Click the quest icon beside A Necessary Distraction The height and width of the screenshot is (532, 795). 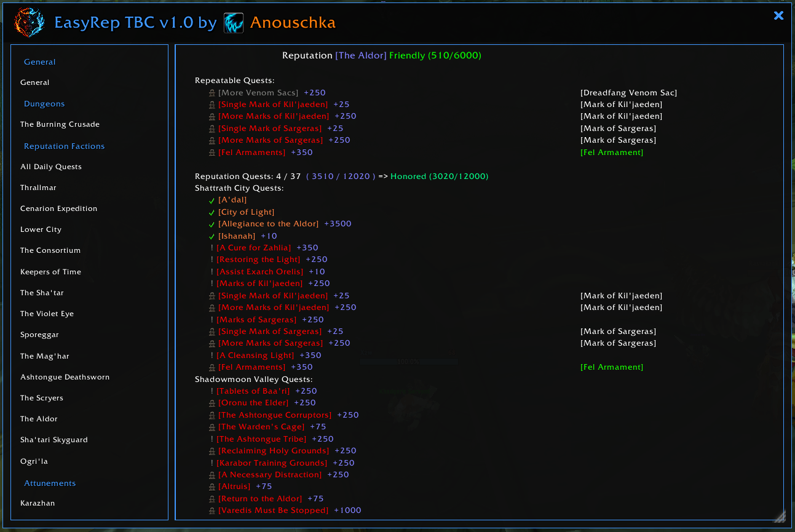pos(212,475)
